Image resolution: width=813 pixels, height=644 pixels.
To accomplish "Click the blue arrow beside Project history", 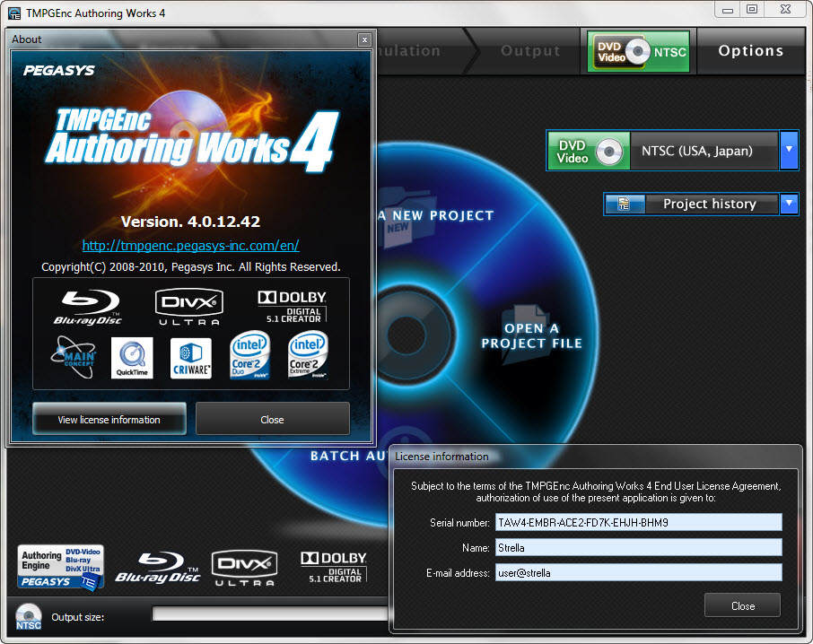I will (x=789, y=205).
